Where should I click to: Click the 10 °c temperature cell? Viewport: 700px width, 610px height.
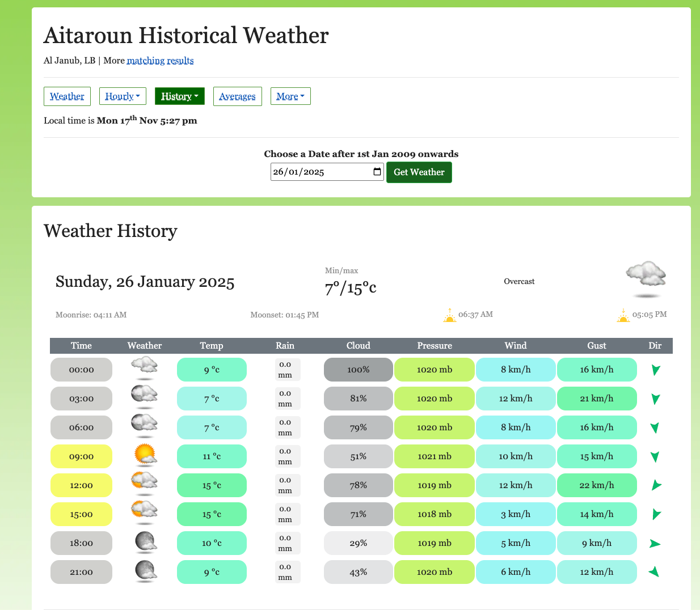[212, 543]
